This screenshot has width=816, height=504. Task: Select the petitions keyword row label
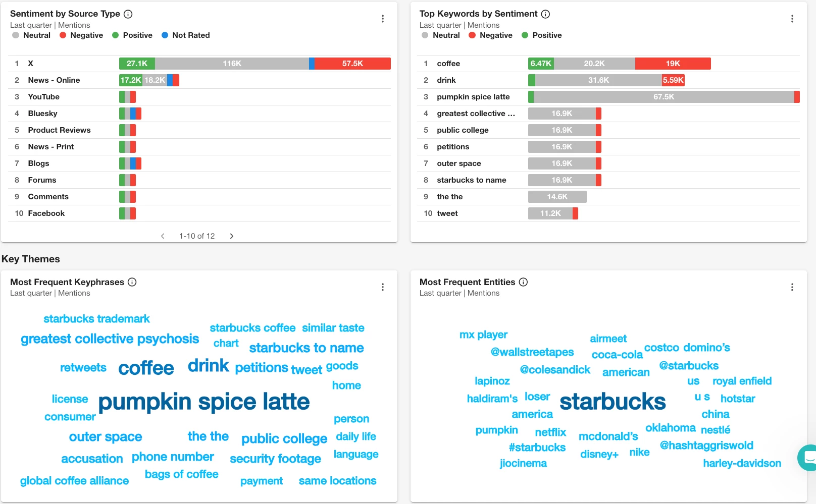pyautogui.click(x=453, y=147)
